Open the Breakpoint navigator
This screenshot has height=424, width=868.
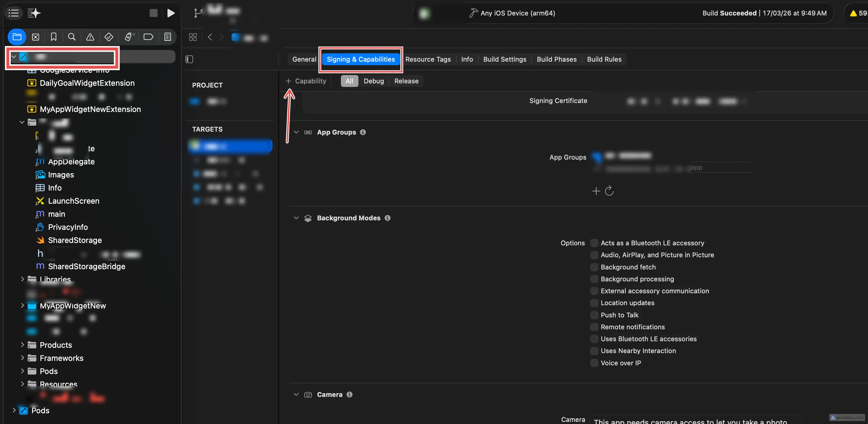[x=148, y=37]
